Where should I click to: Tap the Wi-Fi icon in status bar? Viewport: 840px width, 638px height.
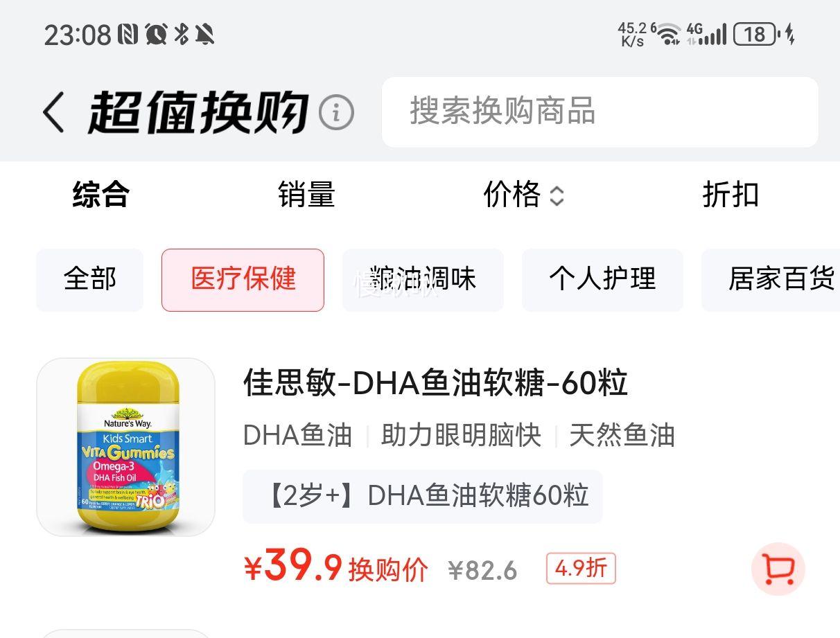(x=670, y=34)
